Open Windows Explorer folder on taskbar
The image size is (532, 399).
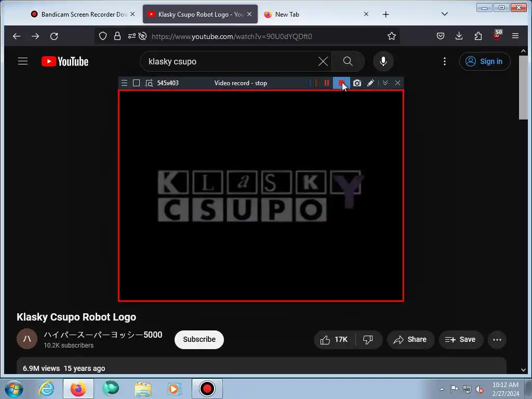point(143,389)
